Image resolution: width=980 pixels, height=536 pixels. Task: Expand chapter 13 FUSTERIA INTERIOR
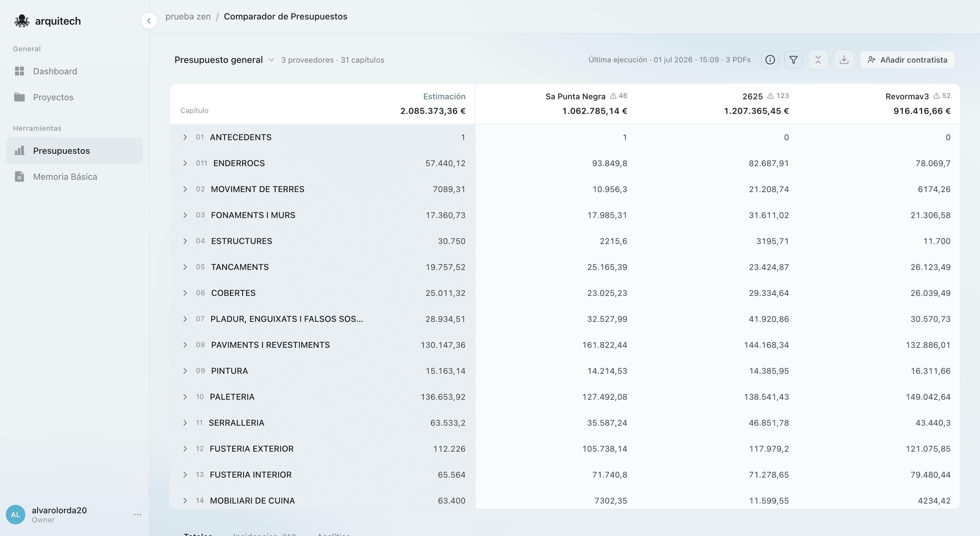(x=185, y=475)
